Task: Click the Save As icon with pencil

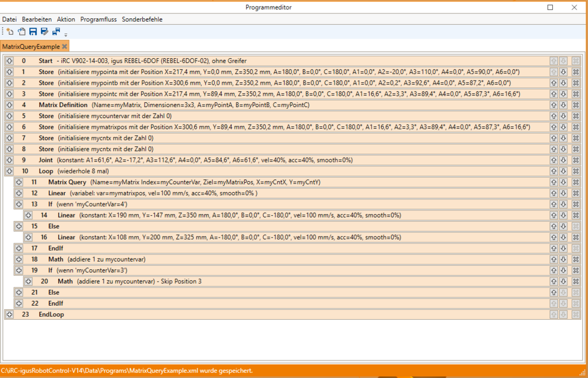Action: tap(44, 31)
